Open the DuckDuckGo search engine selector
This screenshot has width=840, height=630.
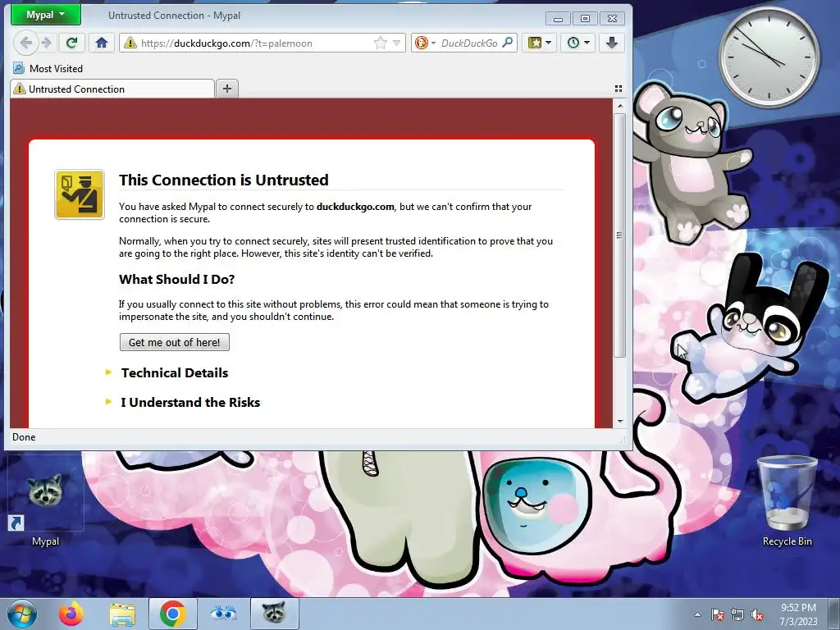425,43
